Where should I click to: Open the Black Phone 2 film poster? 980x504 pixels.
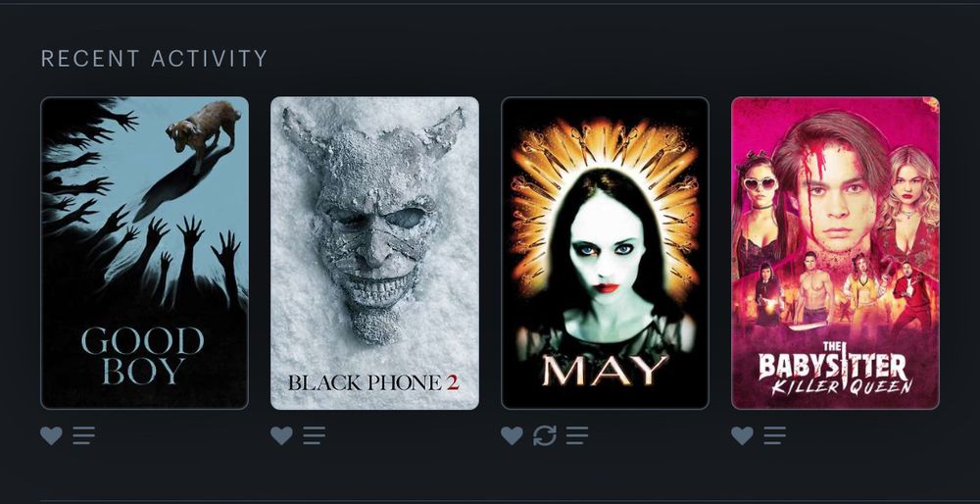click(375, 253)
